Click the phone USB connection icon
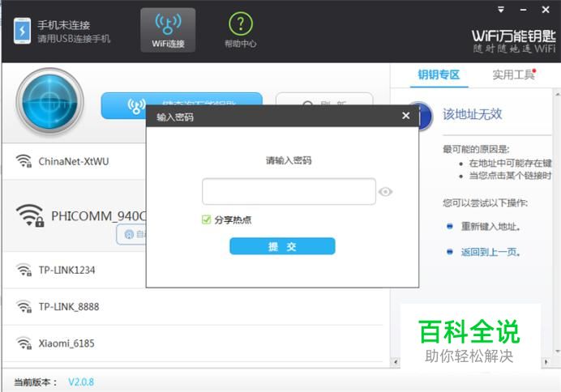 coord(22,31)
